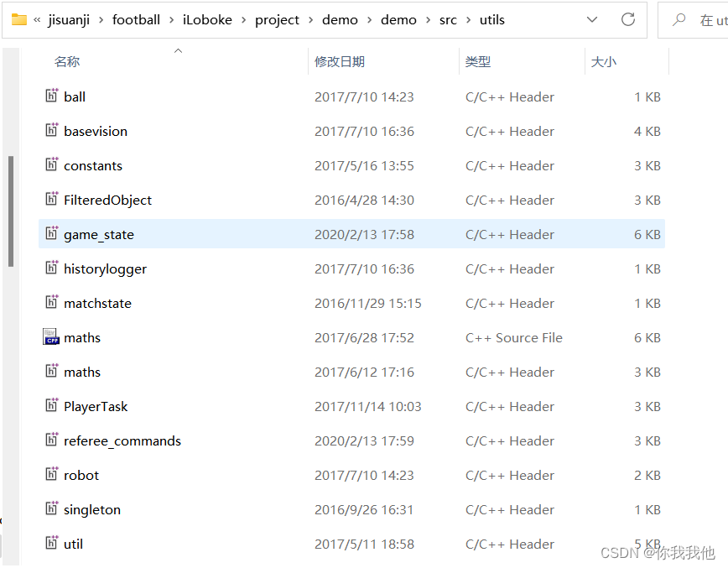Click the FilteredObject header file icon
This screenshot has width=728, height=568.
(x=51, y=200)
